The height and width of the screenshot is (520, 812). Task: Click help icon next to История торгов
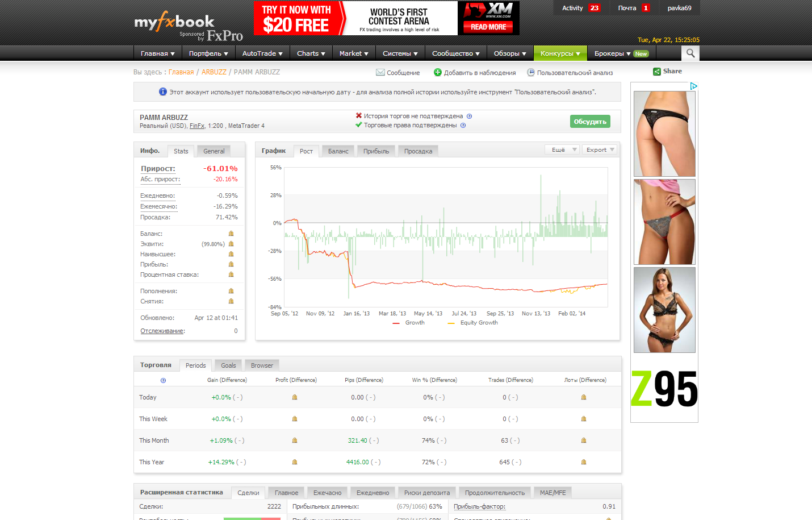(x=469, y=116)
